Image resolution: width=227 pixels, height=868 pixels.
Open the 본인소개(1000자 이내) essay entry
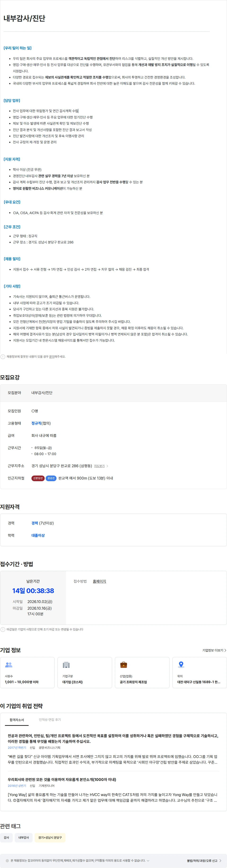[62, 779]
